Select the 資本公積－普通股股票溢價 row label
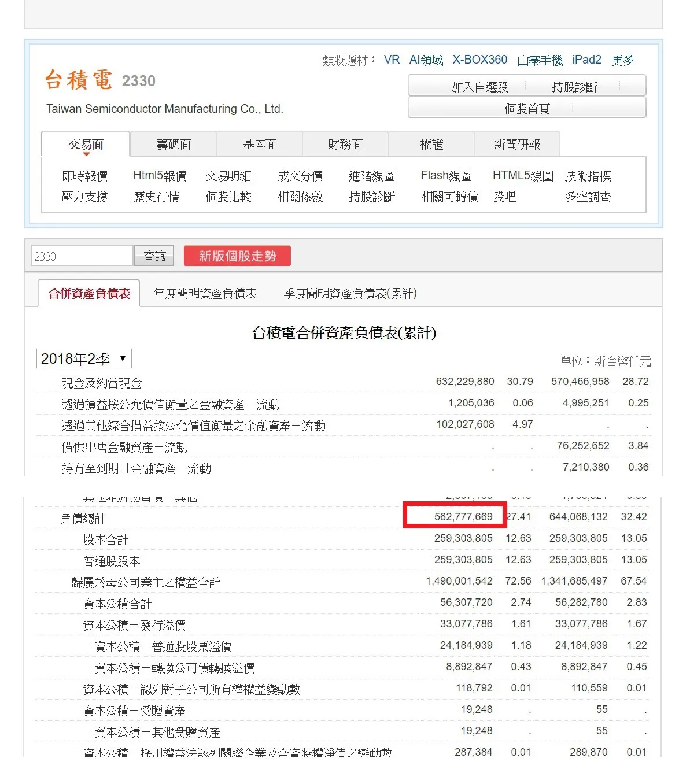The image size is (679, 784). click(x=163, y=646)
